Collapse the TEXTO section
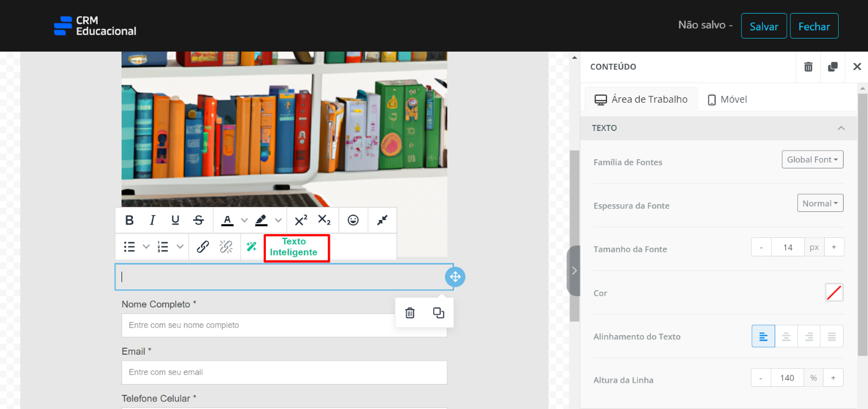This screenshot has width=868, height=409. tap(719, 128)
